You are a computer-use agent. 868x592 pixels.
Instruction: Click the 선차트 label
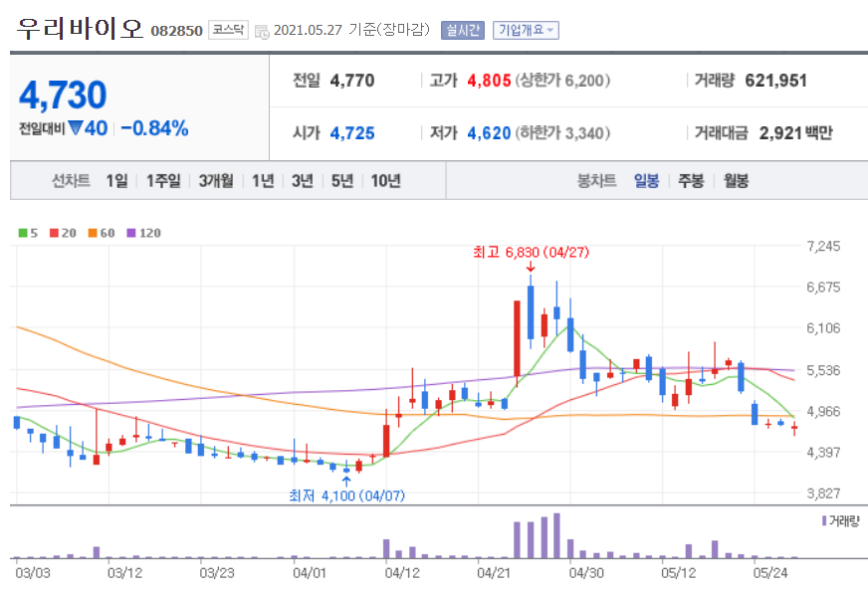pyautogui.click(x=71, y=180)
